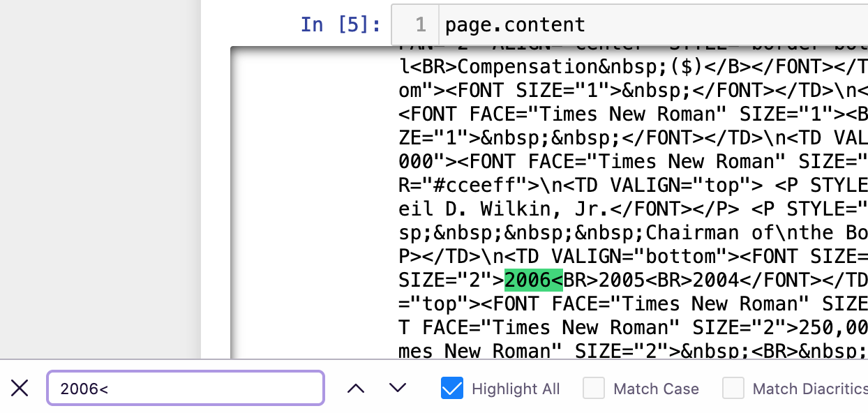The height and width of the screenshot is (413, 868).
Task: Uncheck the Highlight All checkbox
Action: click(x=452, y=389)
